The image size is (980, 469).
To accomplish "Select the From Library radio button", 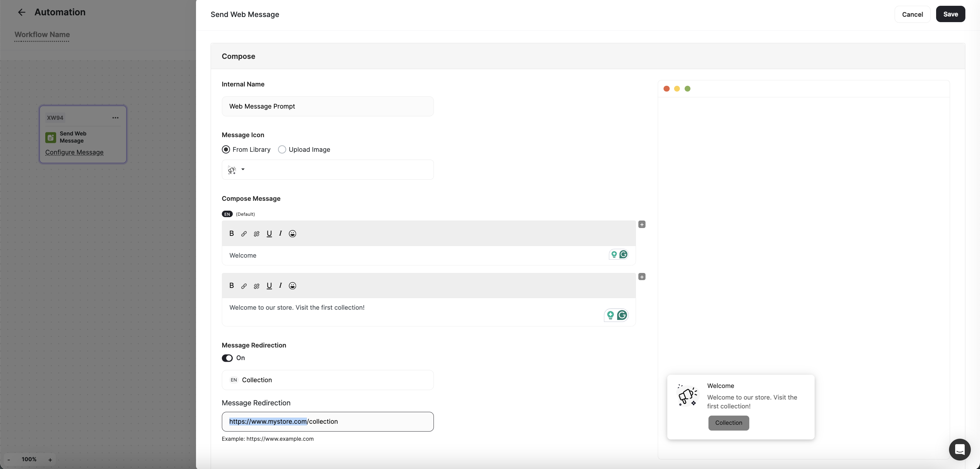I will pyautogui.click(x=226, y=149).
